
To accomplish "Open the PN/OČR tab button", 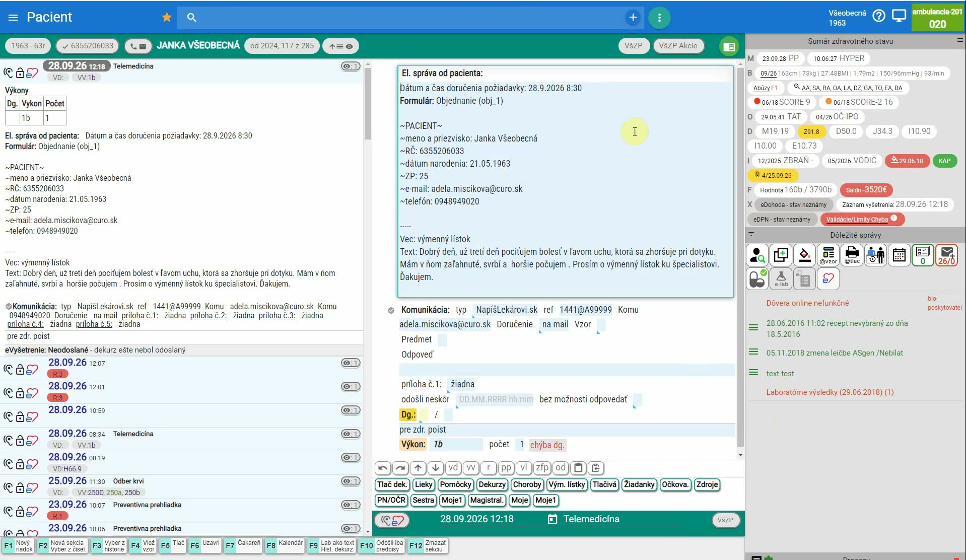I will point(391,500).
